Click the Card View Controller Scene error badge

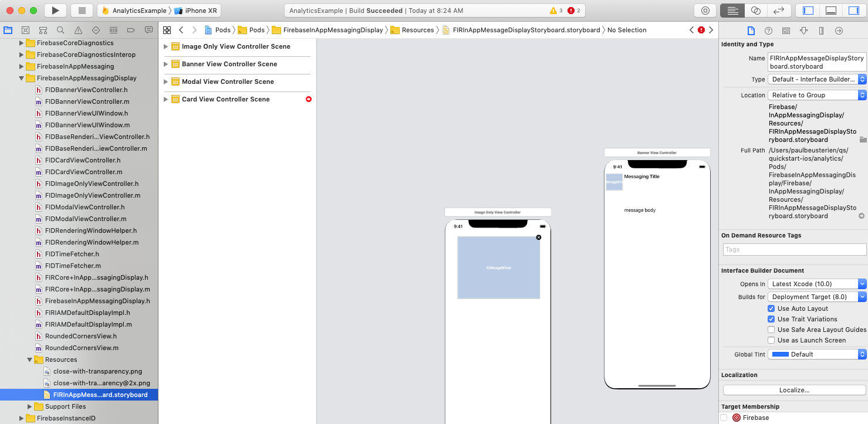click(309, 99)
